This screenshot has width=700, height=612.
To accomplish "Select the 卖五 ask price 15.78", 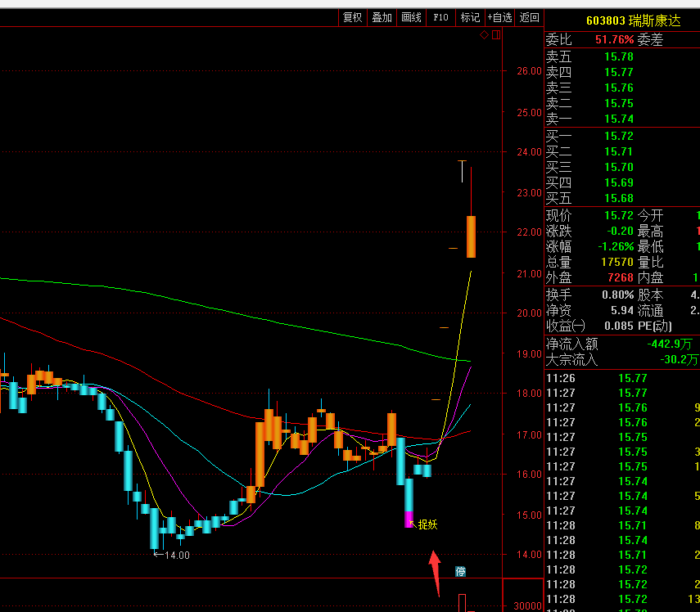I will [x=619, y=56].
